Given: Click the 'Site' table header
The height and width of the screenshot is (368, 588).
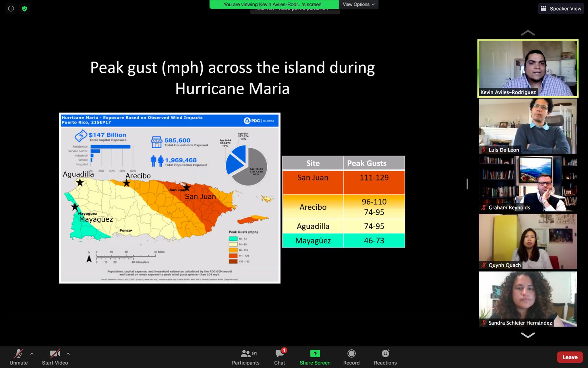Looking at the screenshot, I should (313, 163).
